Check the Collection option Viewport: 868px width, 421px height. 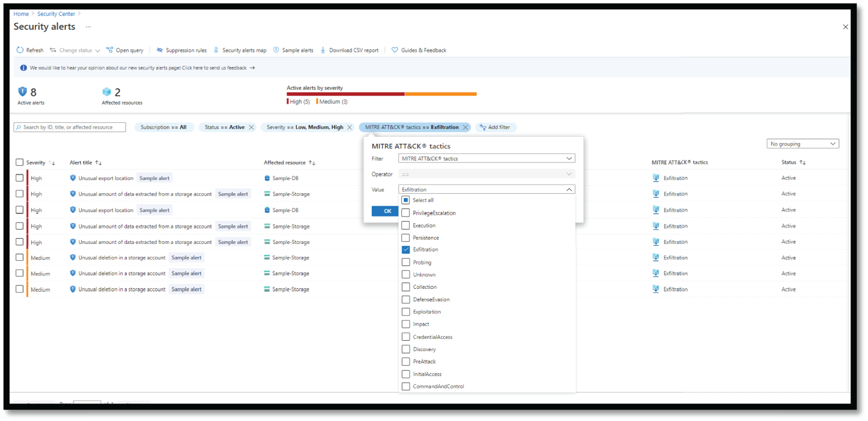405,286
